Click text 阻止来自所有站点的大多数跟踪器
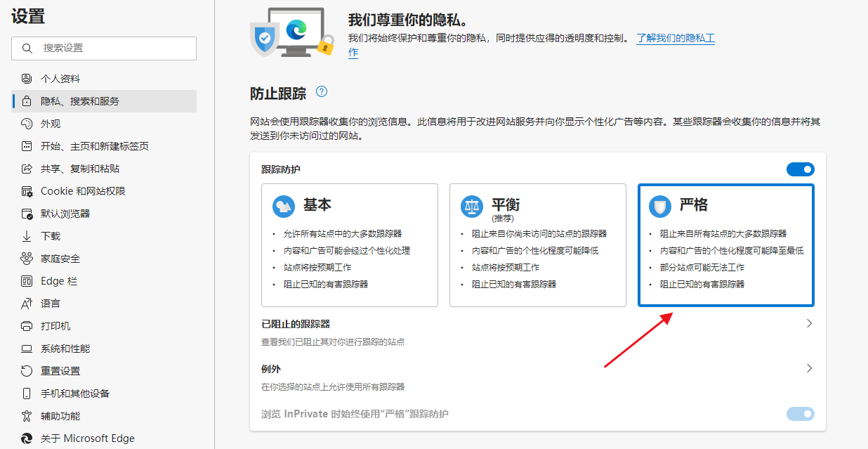The image size is (868, 449). (x=723, y=234)
